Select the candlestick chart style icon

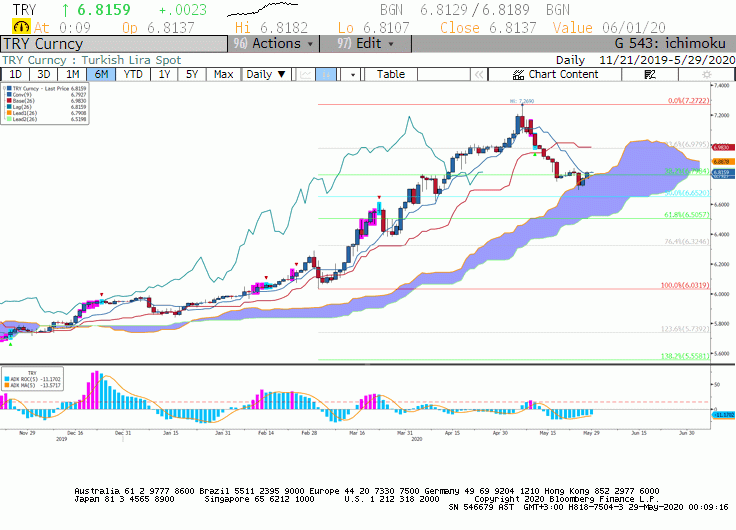[326, 74]
